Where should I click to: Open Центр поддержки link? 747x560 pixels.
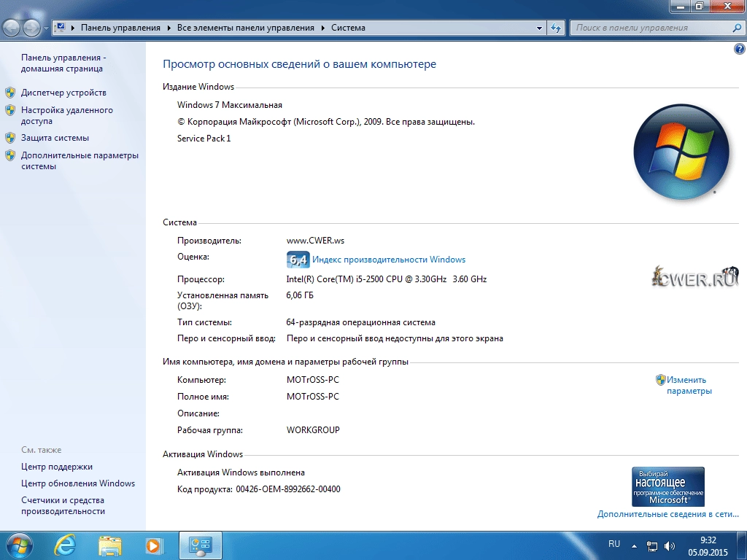tap(57, 467)
